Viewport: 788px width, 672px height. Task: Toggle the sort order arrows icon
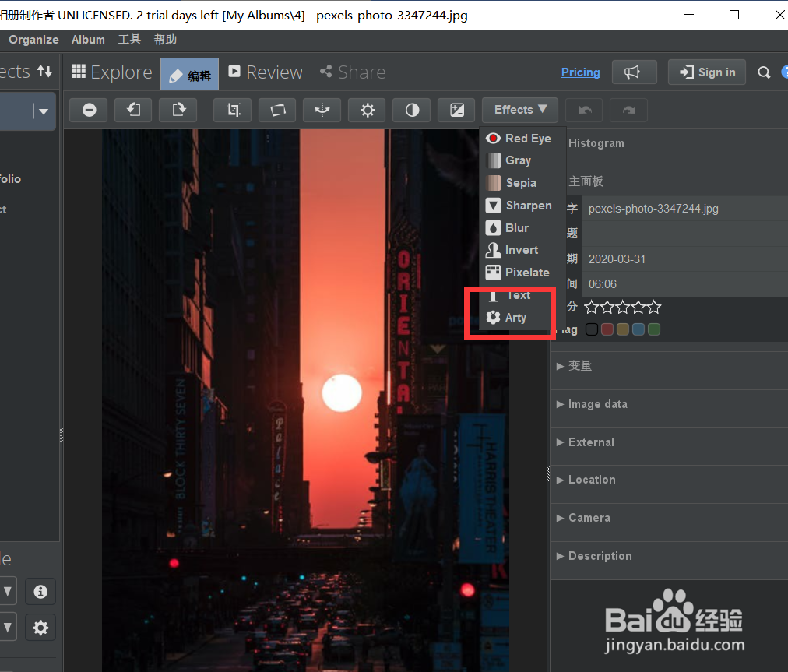click(44, 72)
